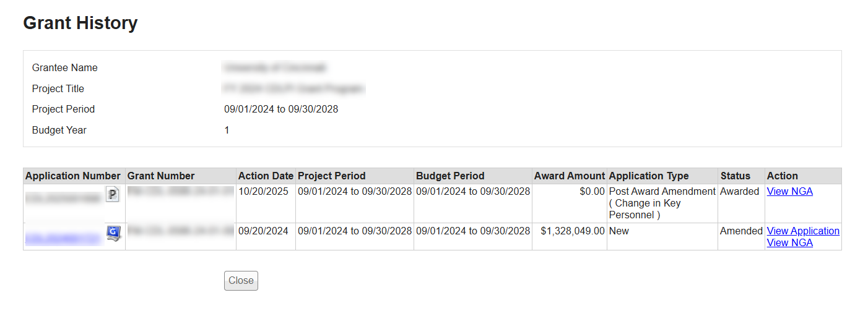This screenshot has height=316, width=868.
Task: Open View NGA for the Amended grant
Action: click(x=789, y=242)
